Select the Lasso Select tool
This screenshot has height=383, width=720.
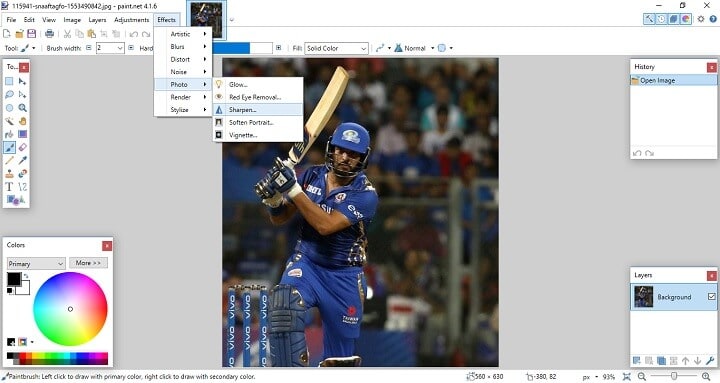coord(9,95)
